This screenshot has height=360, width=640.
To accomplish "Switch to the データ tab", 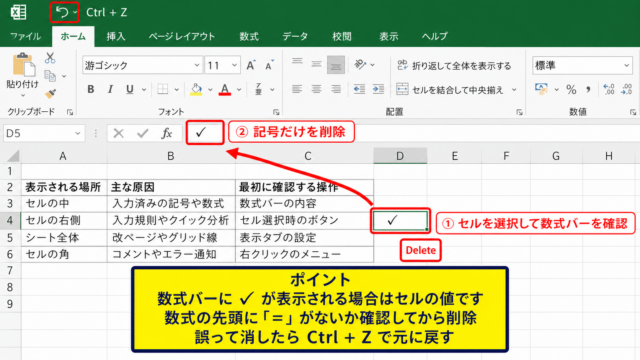I will coord(295,36).
